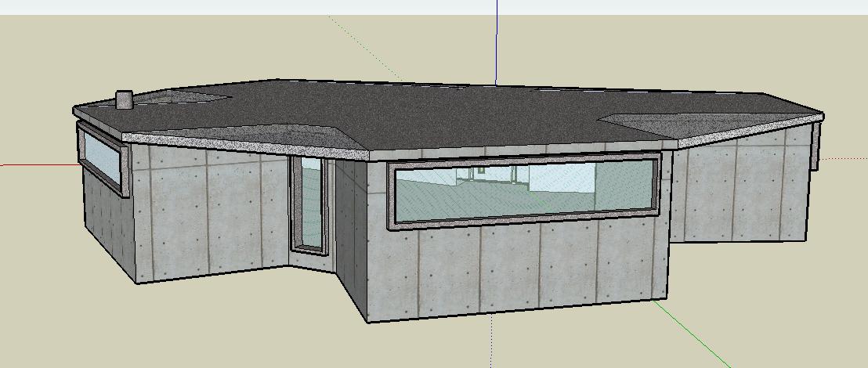Select the narrow tall glass door
Viewport: 868px width, 368px height.
pyautogui.click(x=311, y=202)
